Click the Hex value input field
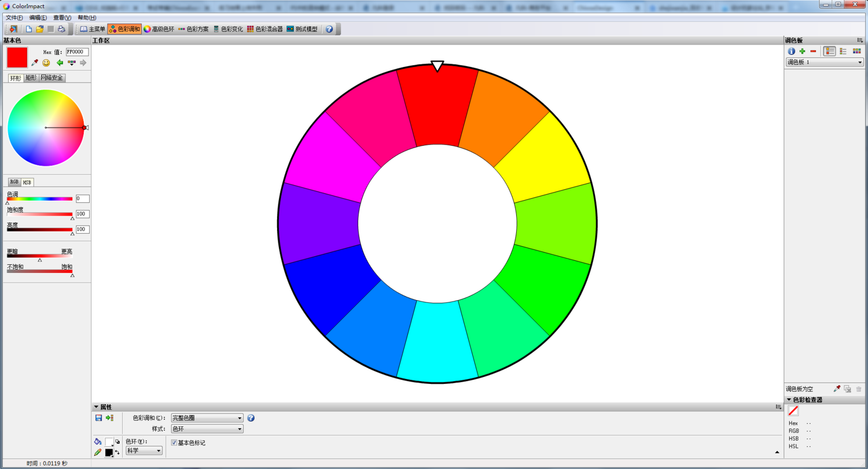Viewport: 868px width, 469px height. tap(77, 51)
